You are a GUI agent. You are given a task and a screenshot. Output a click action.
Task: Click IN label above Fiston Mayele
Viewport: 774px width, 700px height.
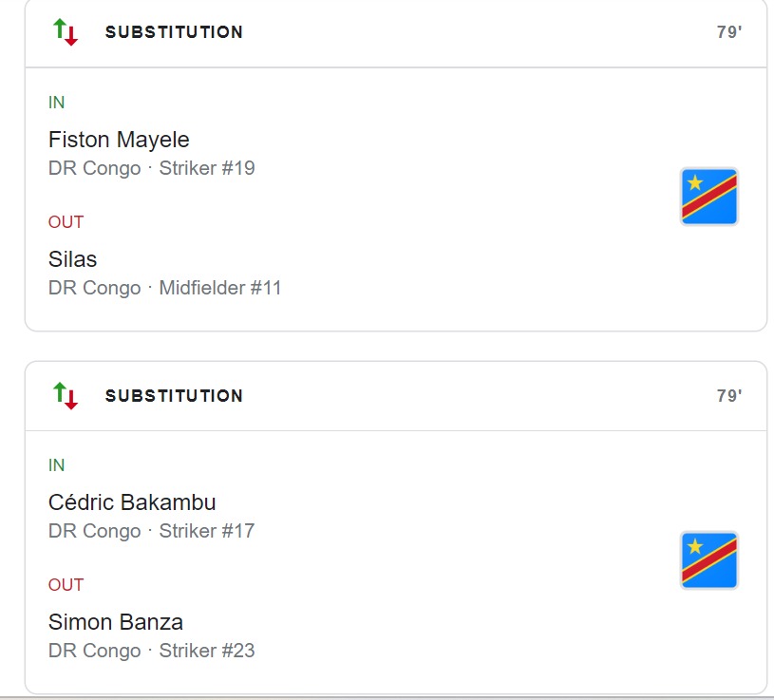coord(56,103)
